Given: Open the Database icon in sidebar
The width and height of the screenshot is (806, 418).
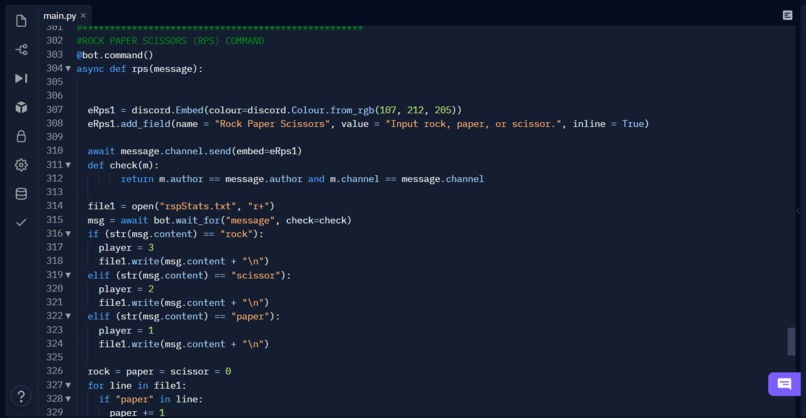Looking at the screenshot, I should (21, 193).
